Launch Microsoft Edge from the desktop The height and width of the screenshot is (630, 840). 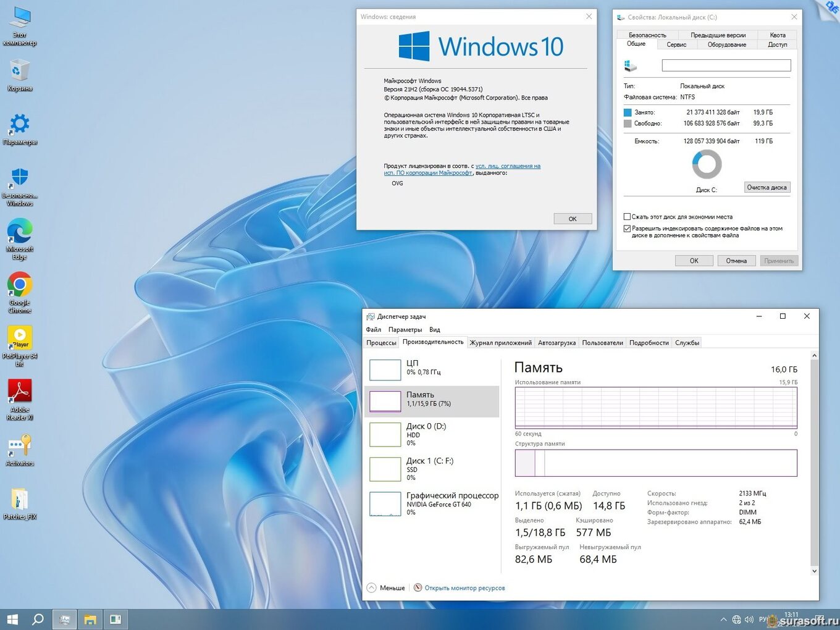coord(20,239)
